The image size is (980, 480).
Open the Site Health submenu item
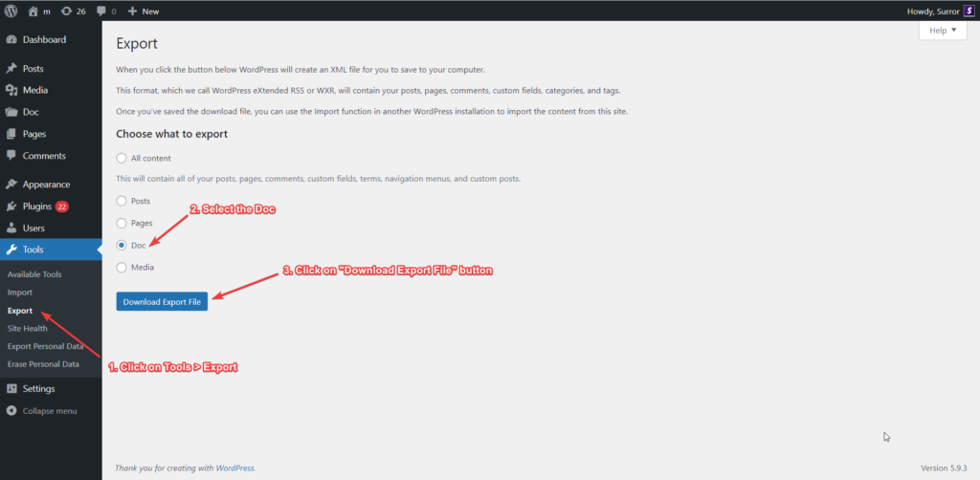click(x=28, y=328)
